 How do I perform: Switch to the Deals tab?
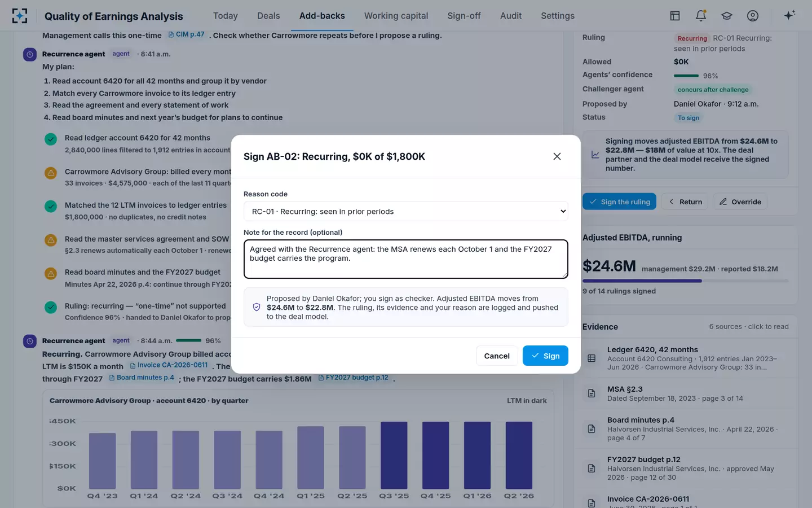pyautogui.click(x=268, y=16)
